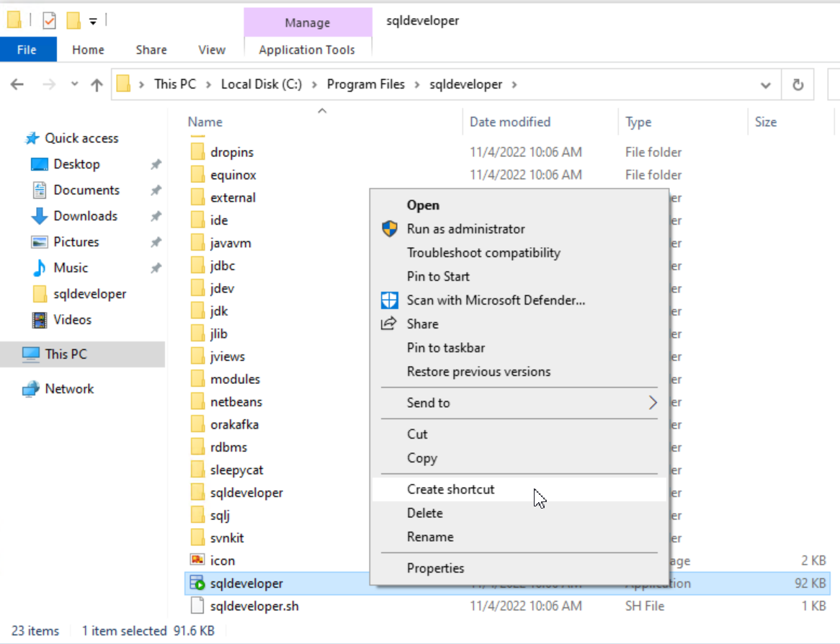Expand the Send to submenu
840x644 pixels.
519,403
